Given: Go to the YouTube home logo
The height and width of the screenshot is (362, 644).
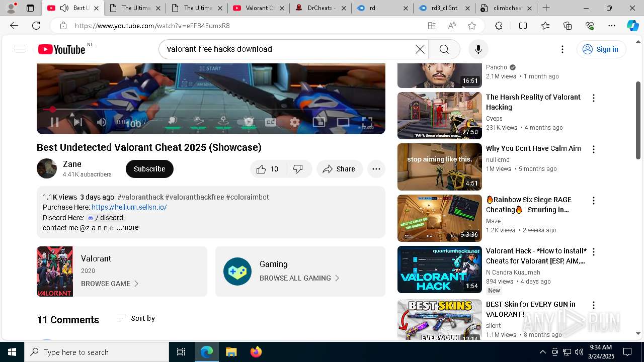Looking at the screenshot, I should (x=61, y=49).
